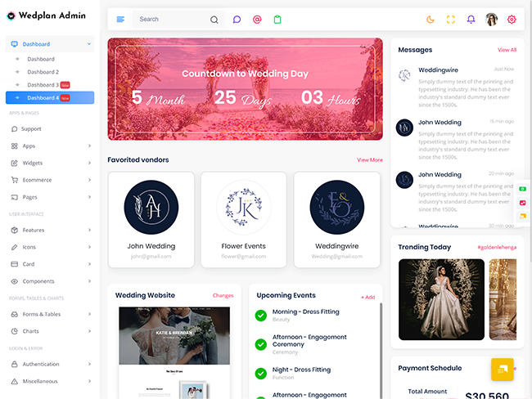The image size is (532, 399).
Task: Check off Morning - Dress Fitting event
Action: pyautogui.click(x=261, y=315)
